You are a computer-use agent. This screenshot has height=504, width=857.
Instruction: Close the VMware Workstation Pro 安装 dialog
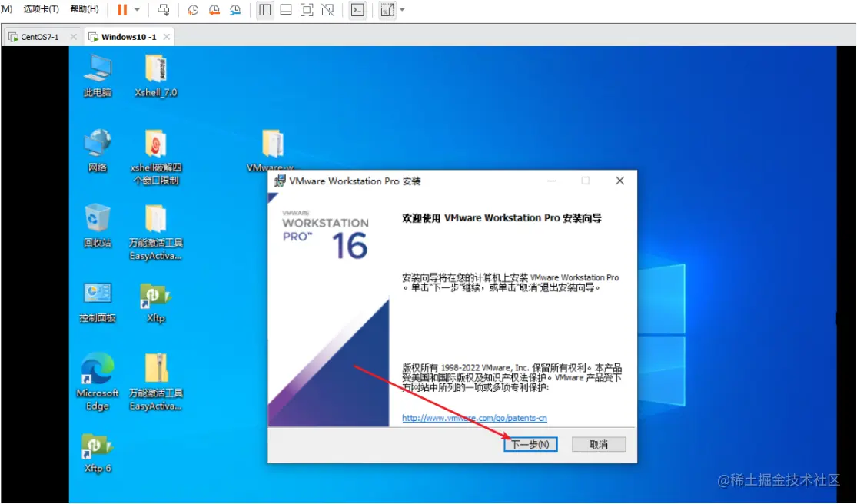[619, 181]
